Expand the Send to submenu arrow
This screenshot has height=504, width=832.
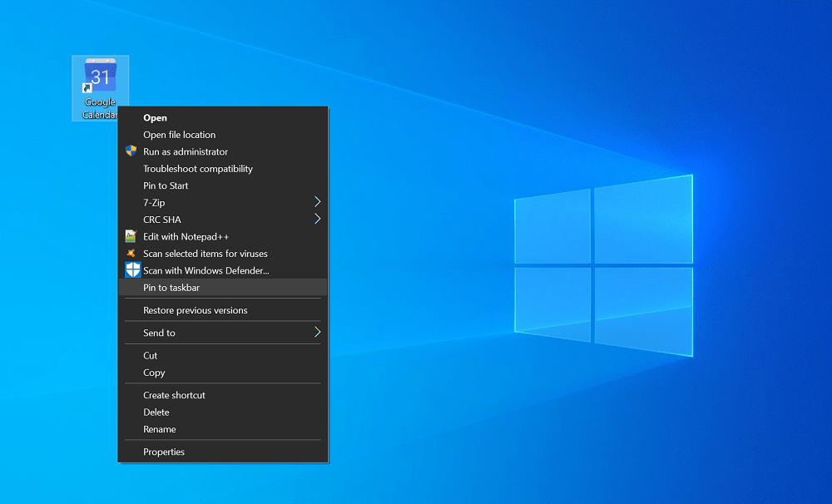coord(317,332)
